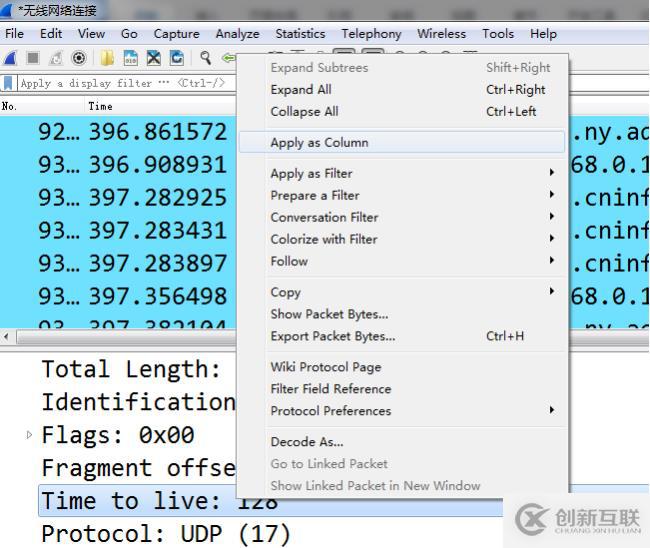
Task: Open a capture file with the folder icon
Action: (107, 58)
